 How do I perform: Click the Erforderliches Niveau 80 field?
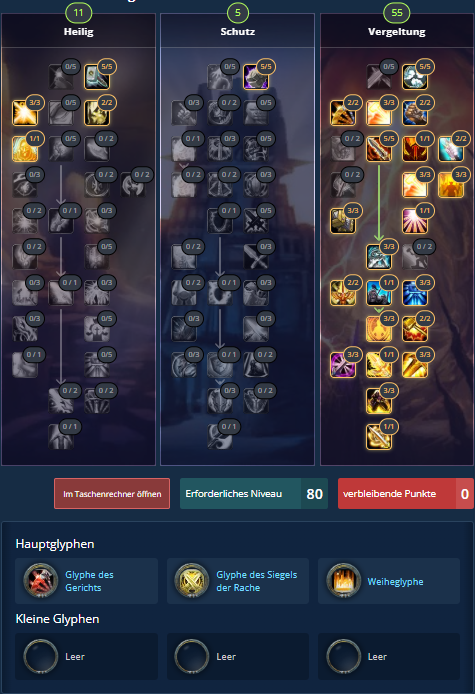tap(254, 494)
